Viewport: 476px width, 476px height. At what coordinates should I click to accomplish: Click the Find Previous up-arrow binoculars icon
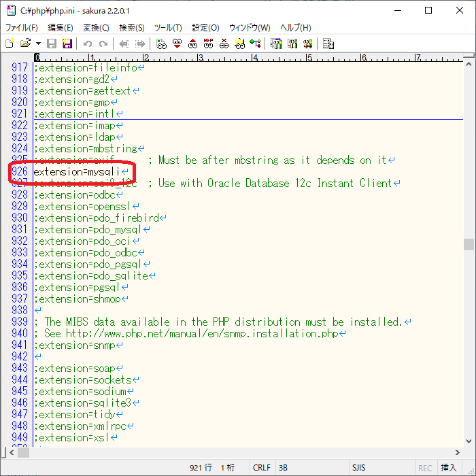192,44
